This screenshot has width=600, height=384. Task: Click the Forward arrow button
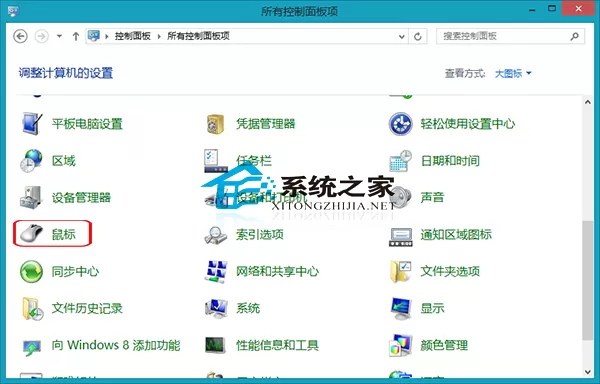click(41, 36)
